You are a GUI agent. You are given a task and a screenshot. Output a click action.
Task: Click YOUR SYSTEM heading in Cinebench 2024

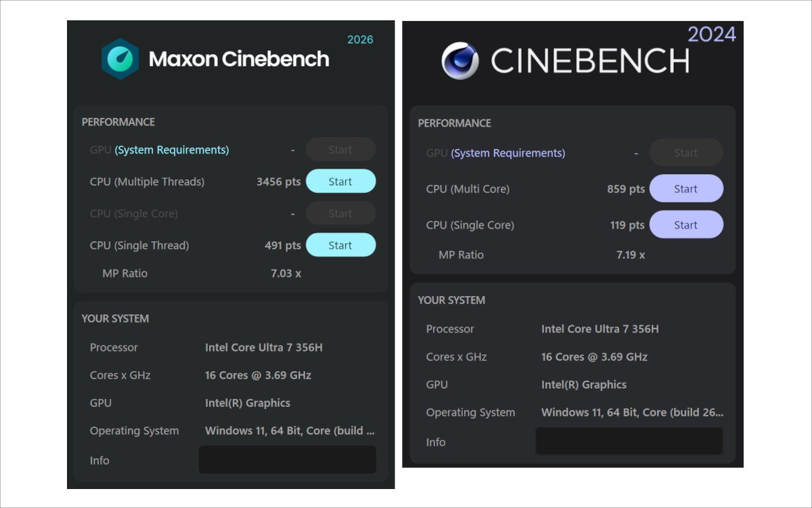(452, 300)
